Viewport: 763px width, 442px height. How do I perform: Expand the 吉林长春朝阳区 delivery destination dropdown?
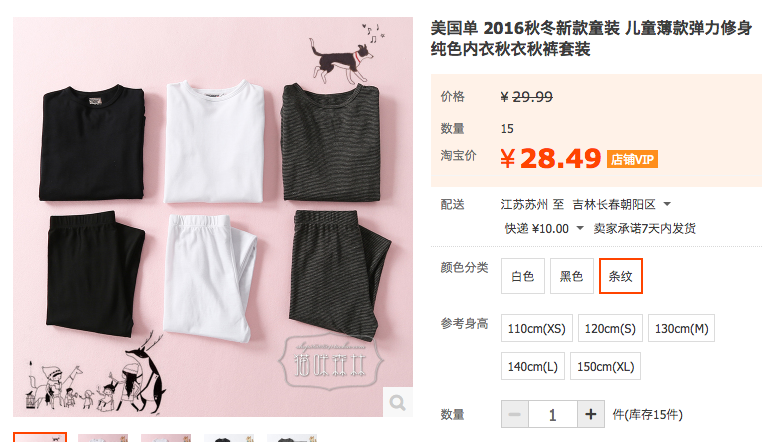(667, 204)
